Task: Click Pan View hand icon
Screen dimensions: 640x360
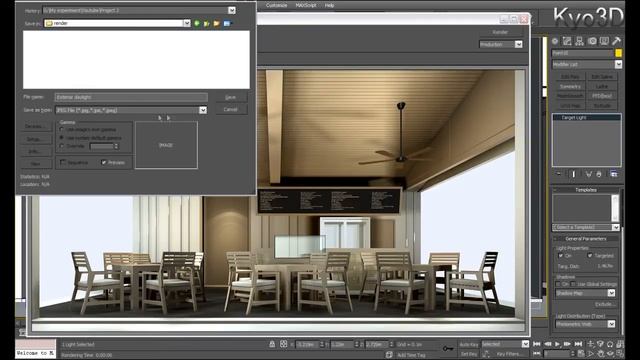Action: [x=601, y=353]
